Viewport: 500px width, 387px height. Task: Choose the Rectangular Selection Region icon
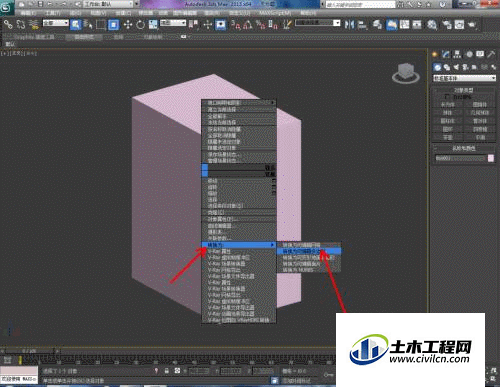(100, 24)
